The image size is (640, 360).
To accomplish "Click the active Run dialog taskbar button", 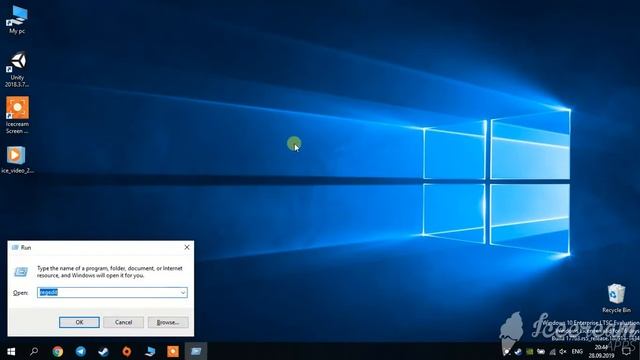I will tap(196, 351).
